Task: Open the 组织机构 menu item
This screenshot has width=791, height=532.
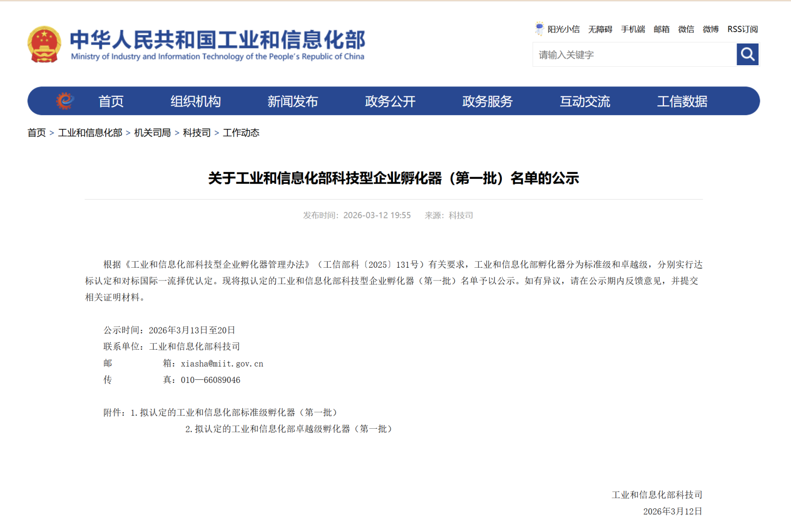Action: [x=195, y=101]
